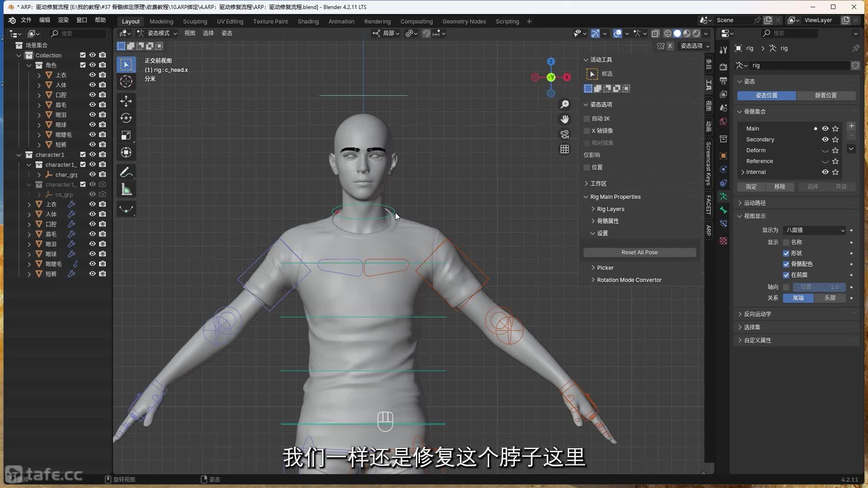
Task: Activate the Annotate pencil tool
Action: click(126, 173)
